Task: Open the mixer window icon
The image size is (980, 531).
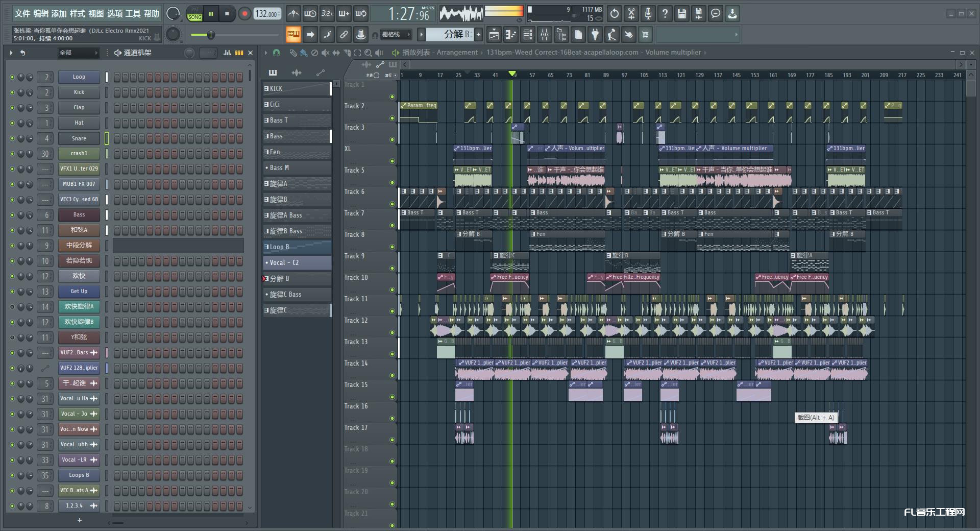Action: pos(545,35)
